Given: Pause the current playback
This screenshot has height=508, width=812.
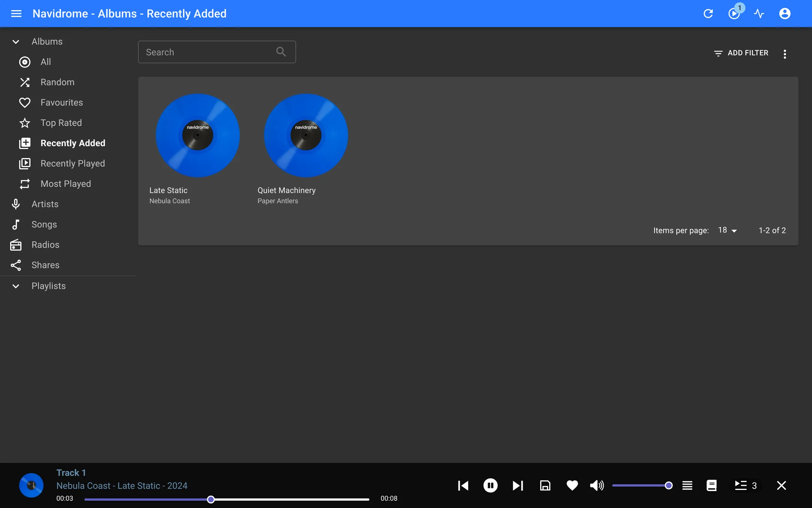Looking at the screenshot, I should click(x=491, y=485).
